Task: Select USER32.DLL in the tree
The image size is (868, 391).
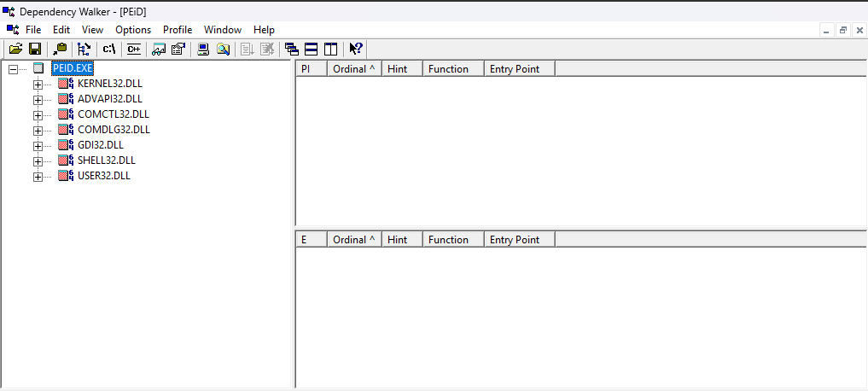Action: (x=104, y=176)
